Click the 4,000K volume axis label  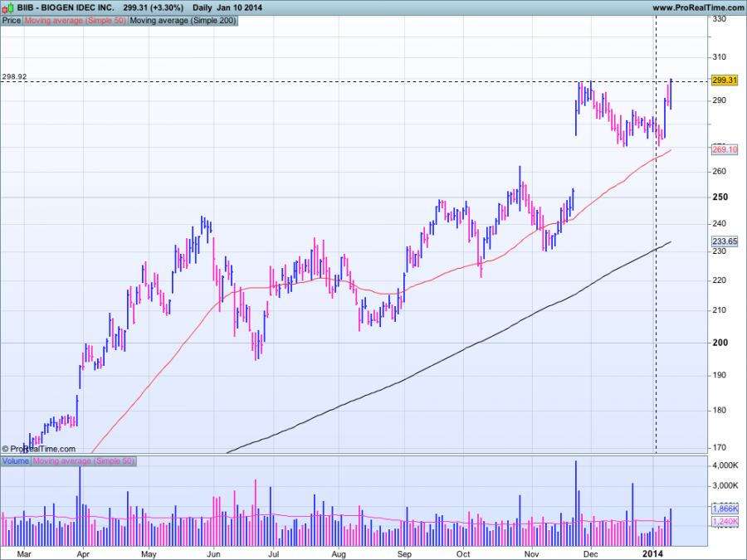(x=725, y=465)
